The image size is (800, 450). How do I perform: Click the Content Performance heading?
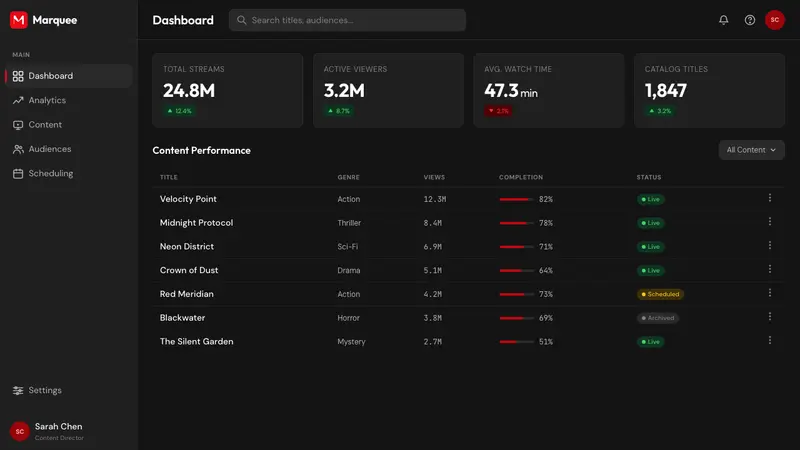(202, 151)
